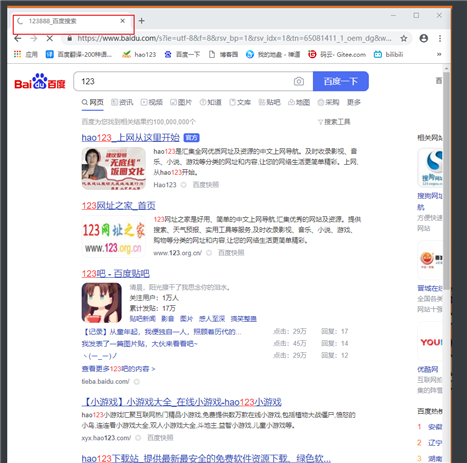Select the Webpage search tab
Image resolution: width=467 pixels, height=463 pixels.
click(93, 102)
